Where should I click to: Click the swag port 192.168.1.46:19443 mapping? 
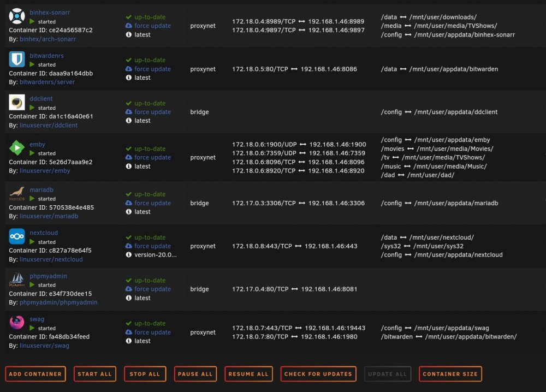pyautogui.click(x=335, y=328)
